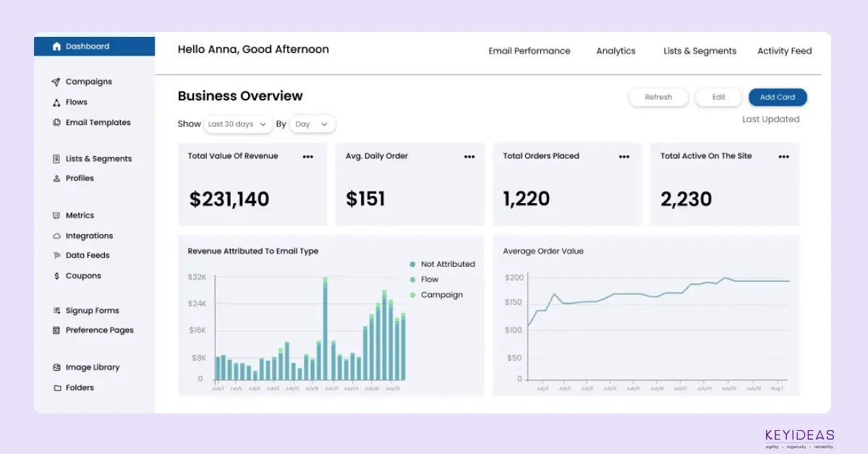The height and width of the screenshot is (454, 868).
Task: Click the Data Feeds signal icon
Action: tap(56, 256)
